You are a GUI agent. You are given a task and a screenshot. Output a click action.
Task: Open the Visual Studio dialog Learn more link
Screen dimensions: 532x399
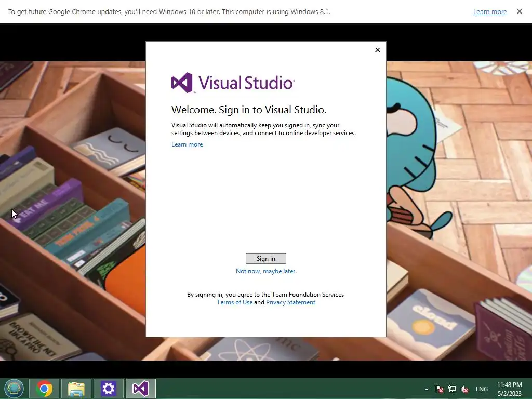click(187, 144)
